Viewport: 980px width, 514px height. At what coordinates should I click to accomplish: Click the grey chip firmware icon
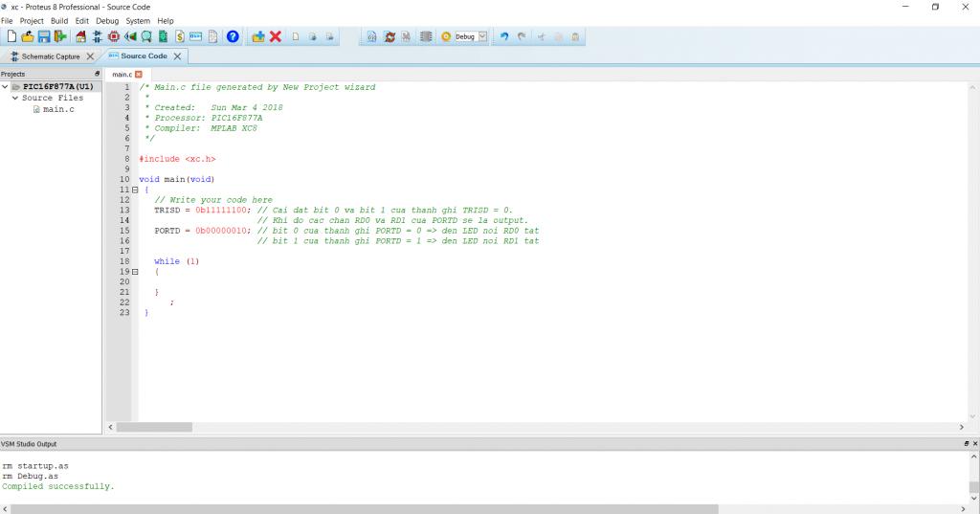click(x=426, y=37)
